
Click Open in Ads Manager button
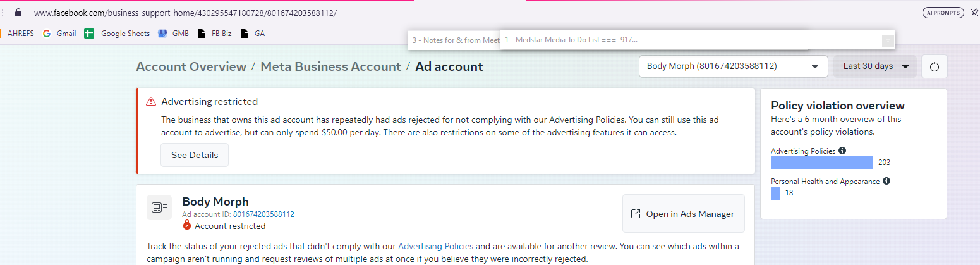684,214
